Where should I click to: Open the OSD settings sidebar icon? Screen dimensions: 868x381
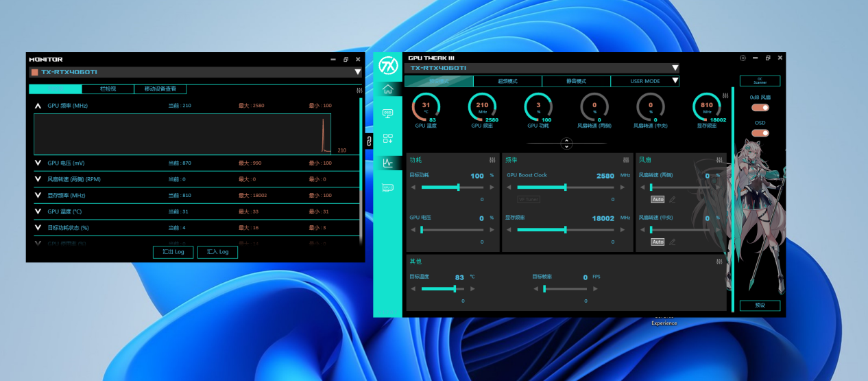(x=388, y=113)
